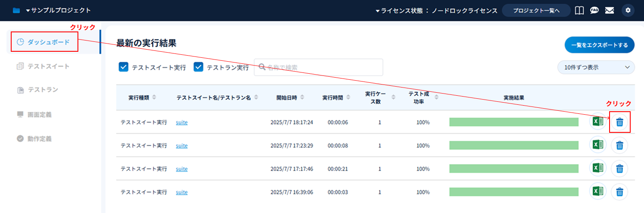Open the サンプルプロジェクト project dropdown
Screen dimensions: 644x213
click(x=58, y=10)
